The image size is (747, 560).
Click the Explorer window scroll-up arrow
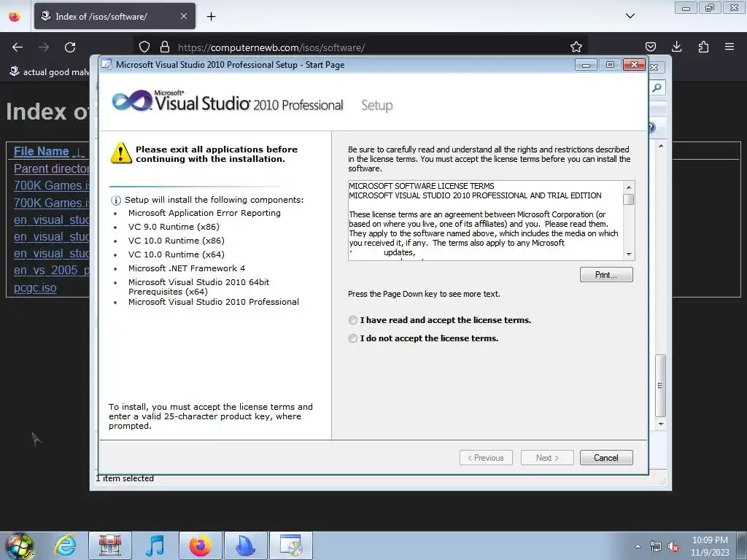[661, 146]
